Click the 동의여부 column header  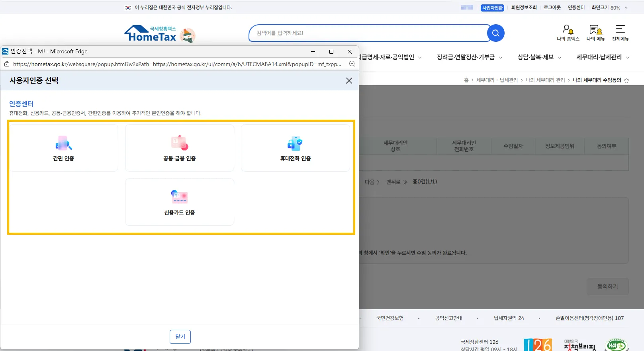607,146
